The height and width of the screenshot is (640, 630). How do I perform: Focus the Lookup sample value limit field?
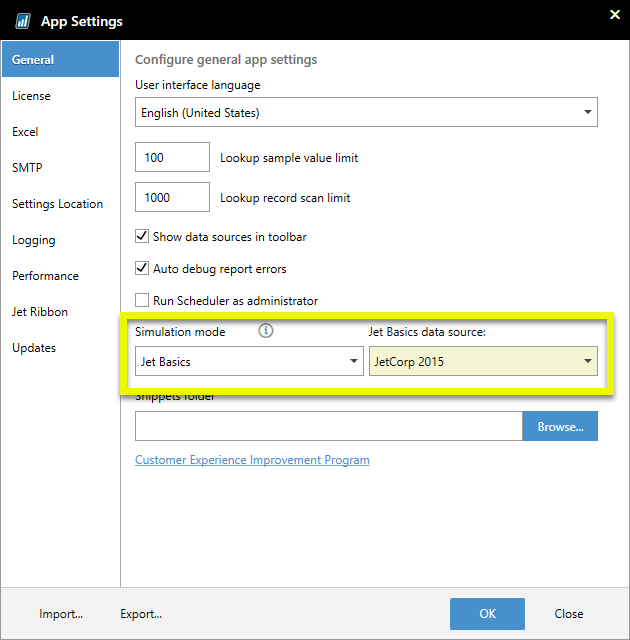172,157
